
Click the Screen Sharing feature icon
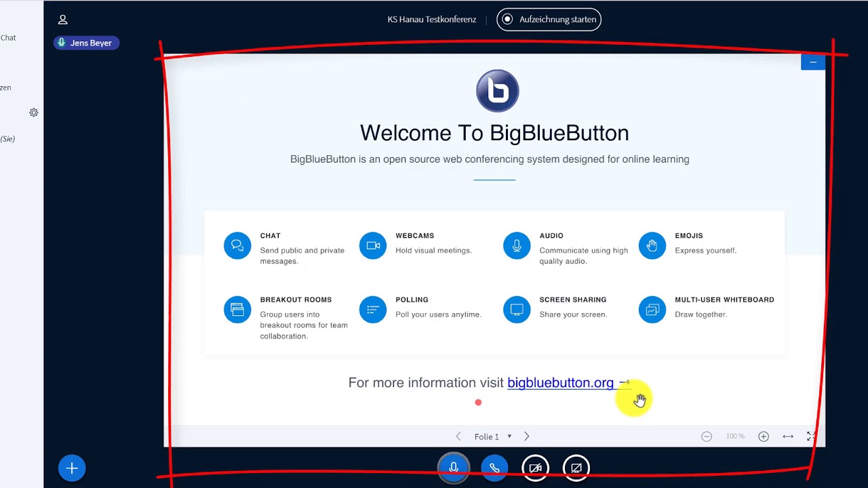tap(517, 310)
